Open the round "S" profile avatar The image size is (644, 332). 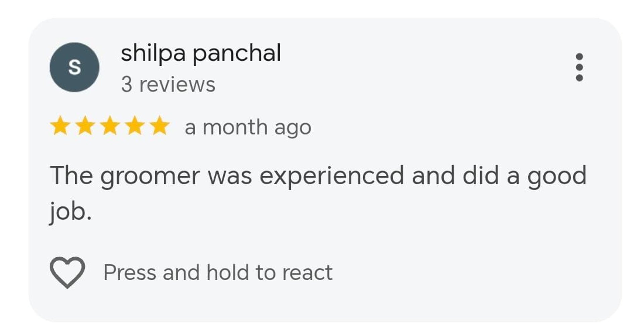74,67
